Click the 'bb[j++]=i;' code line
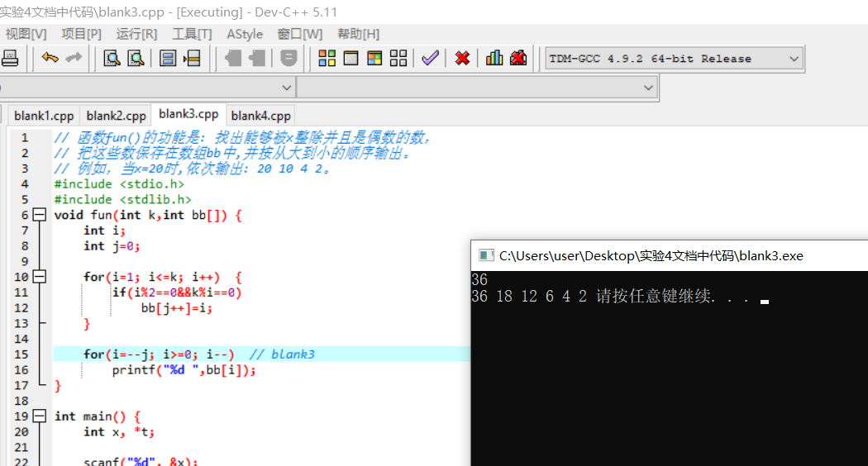Screen dimensions: 868x466 point(177,307)
